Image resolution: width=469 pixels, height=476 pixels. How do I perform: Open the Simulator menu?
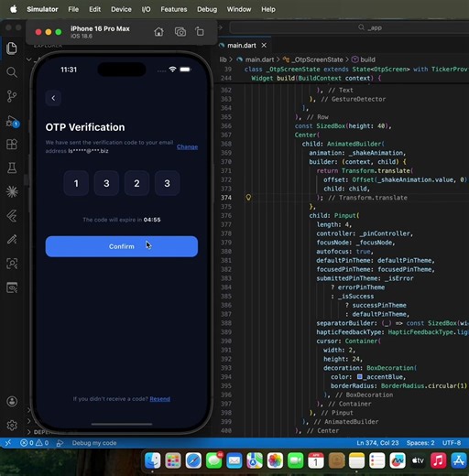pyautogui.click(x=42, y=9)
